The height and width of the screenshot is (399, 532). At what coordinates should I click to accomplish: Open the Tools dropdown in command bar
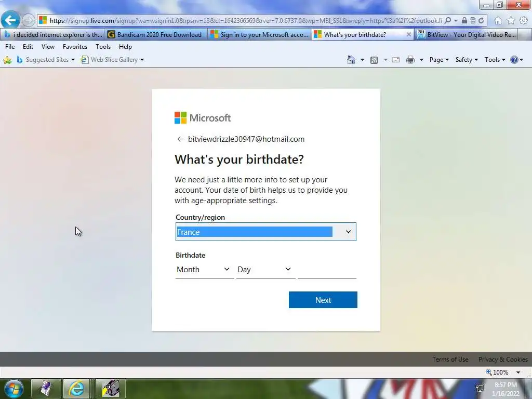495,60
